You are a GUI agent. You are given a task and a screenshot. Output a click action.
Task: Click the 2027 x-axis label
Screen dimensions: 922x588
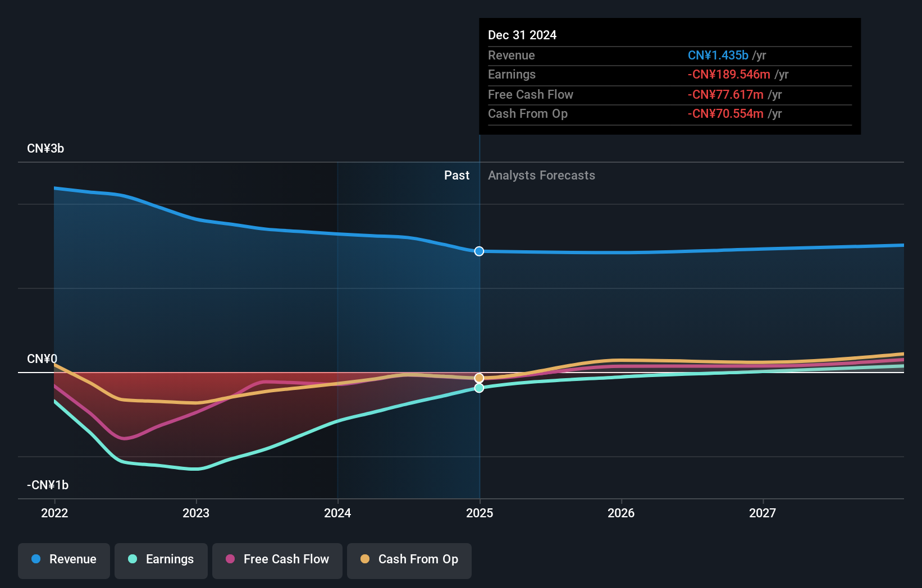[x=763, y=513]
